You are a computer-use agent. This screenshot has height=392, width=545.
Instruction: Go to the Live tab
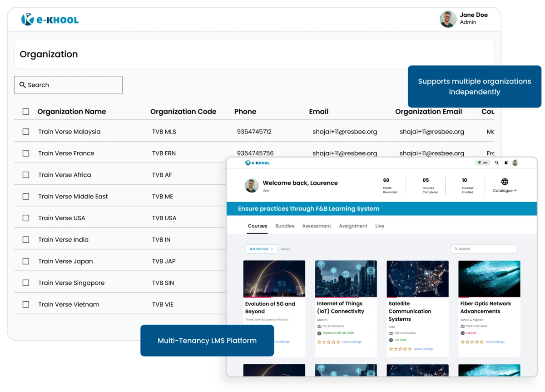click(x=380, y=226)
